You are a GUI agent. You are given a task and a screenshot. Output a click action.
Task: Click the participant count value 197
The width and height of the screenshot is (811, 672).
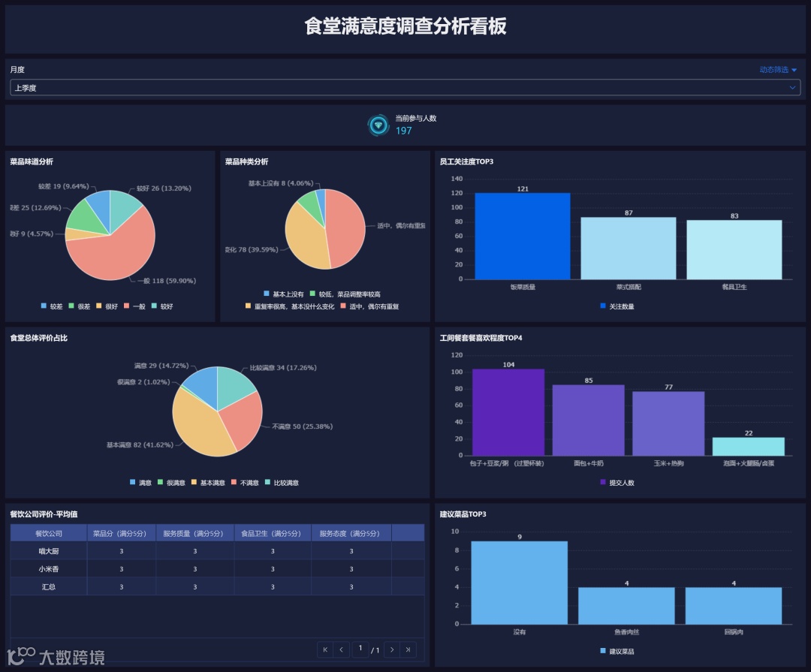(x=404, y=131)
